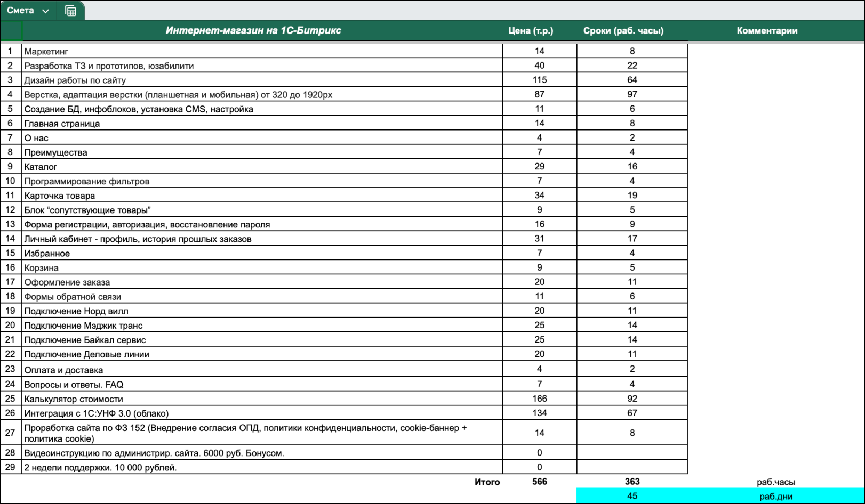The image size is (865, 504).
Task: Select the Смета sheet tab
Action: coord(20,11)
